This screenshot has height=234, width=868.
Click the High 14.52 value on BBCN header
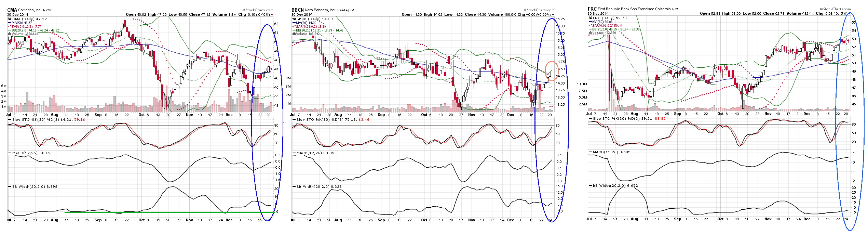(433, 14)
